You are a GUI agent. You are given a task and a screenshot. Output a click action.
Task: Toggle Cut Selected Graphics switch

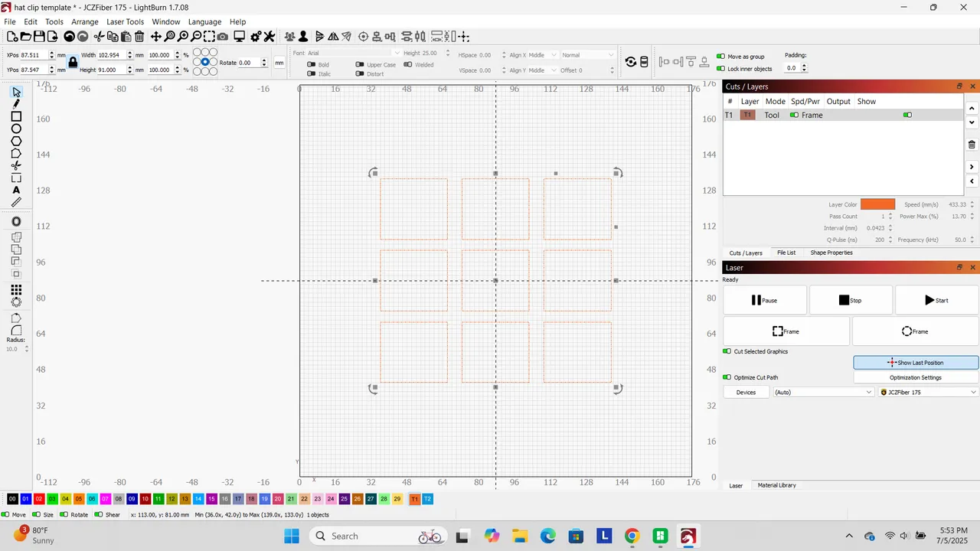point(727,351)
